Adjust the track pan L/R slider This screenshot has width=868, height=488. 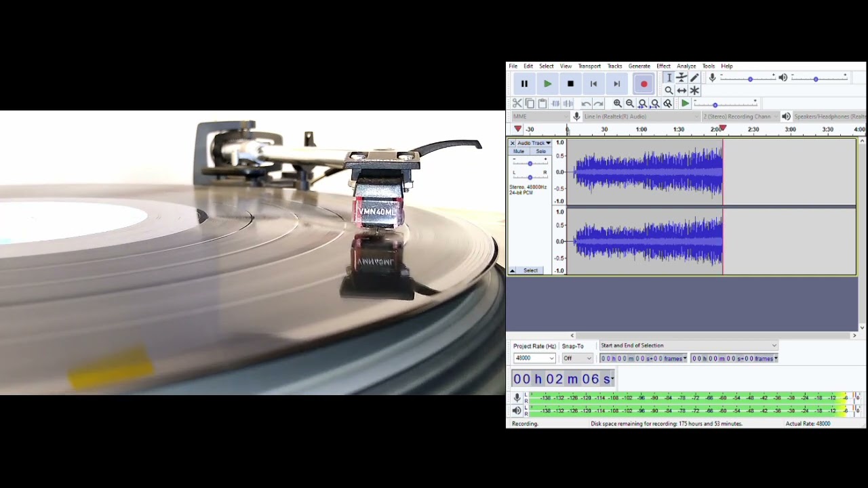[x=530, y=176]
